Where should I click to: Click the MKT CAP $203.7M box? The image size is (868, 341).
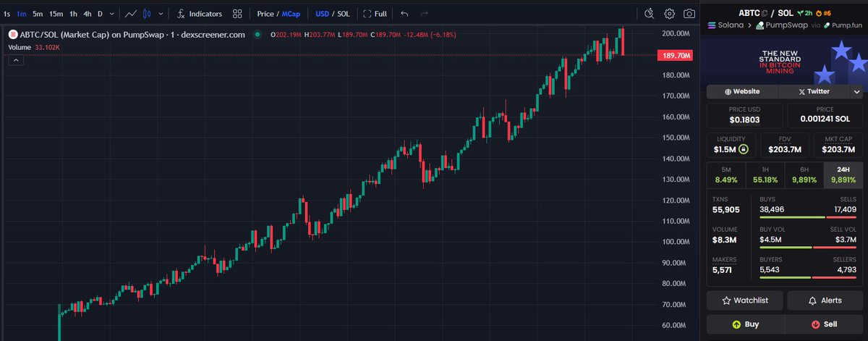[x=838, y=145]
